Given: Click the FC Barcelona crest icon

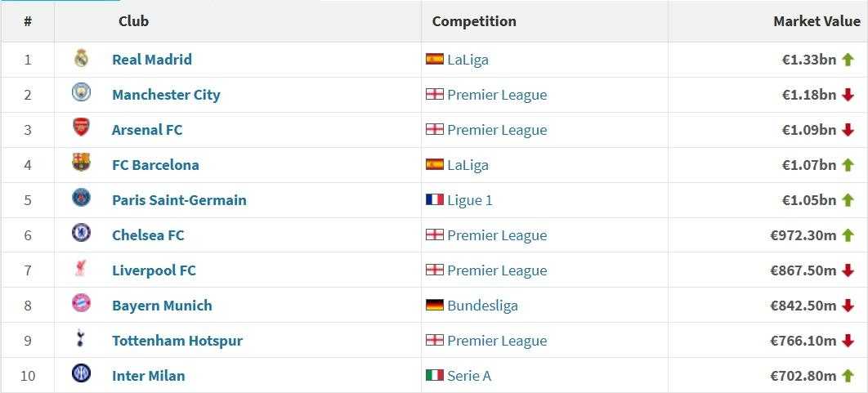Looking at the screenshot, I should click(x=82, y=163).
